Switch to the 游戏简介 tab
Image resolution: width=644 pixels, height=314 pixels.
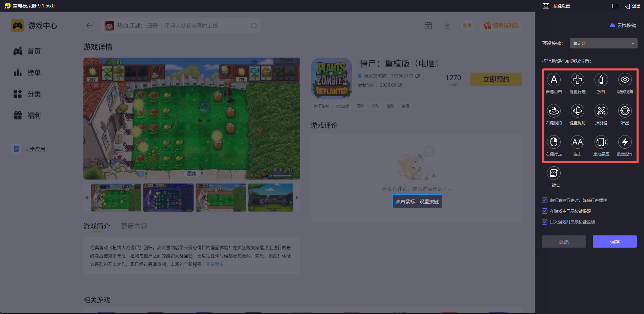click(x=97, y=226)
